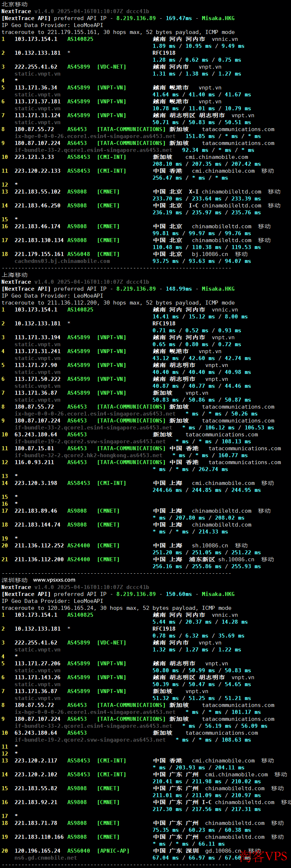This screenshot has height=868, width=291.
Task: Select hop IP 113.171.31.124
Action: tap(38, 115)
